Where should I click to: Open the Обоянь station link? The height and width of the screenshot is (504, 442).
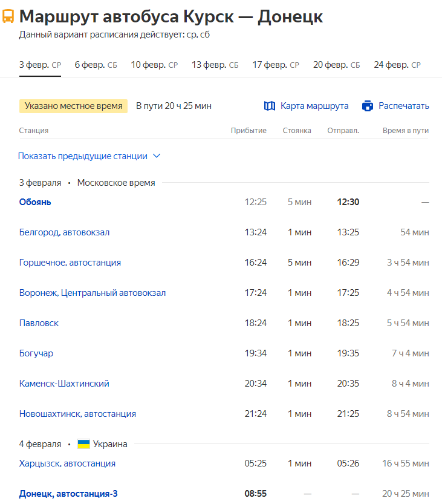(35, 202)
